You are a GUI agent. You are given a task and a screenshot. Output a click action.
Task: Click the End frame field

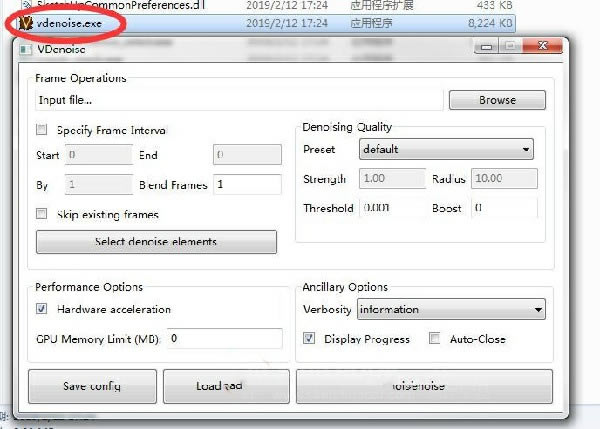[x=247, y=155]
